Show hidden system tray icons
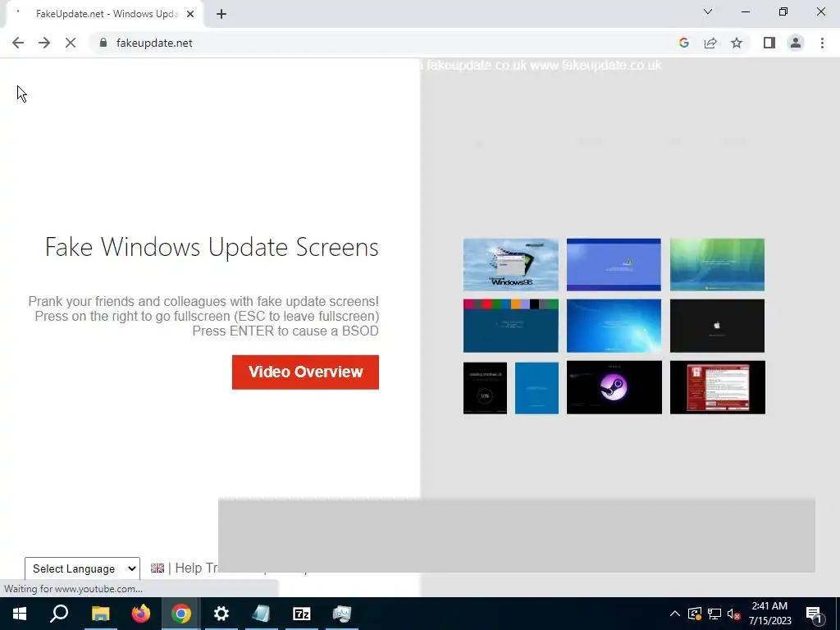Viewport: 840px width, 630px height. pyautogui.click(x=675, y=614)
